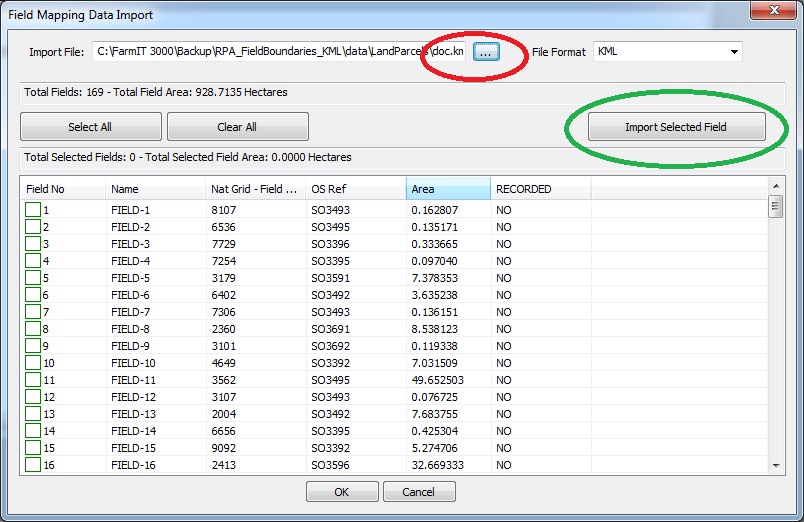Open the File Format KML dropdown
This screenshot has height=522, width=804.
click(734, 52)
